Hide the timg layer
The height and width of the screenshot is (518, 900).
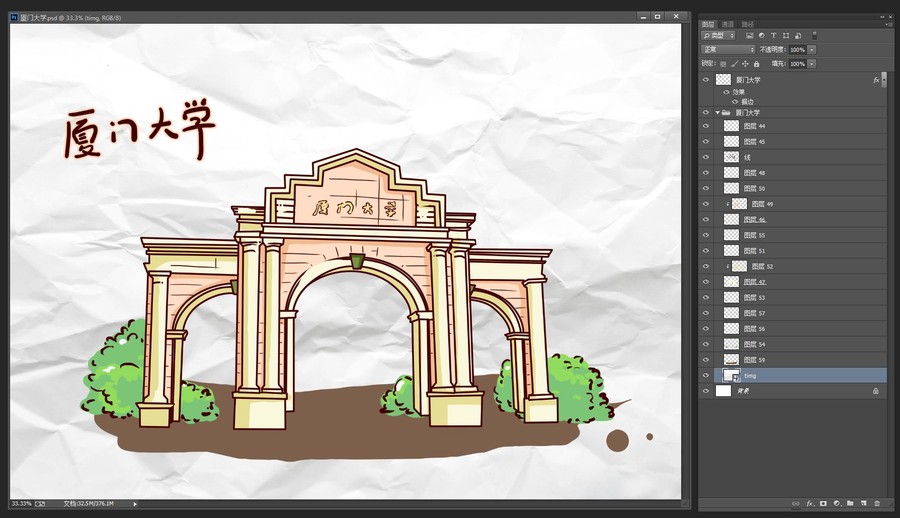tap(706, 376)
